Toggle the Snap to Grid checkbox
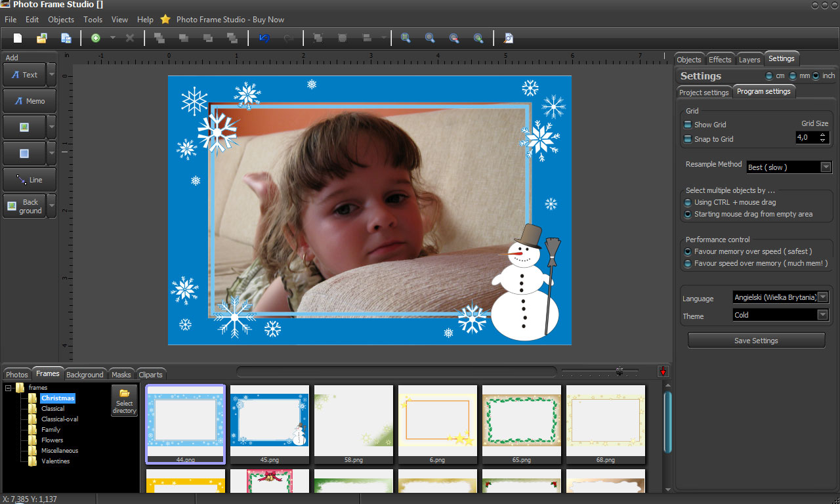This screenshot has height=504, width=840. click(688, 139)
